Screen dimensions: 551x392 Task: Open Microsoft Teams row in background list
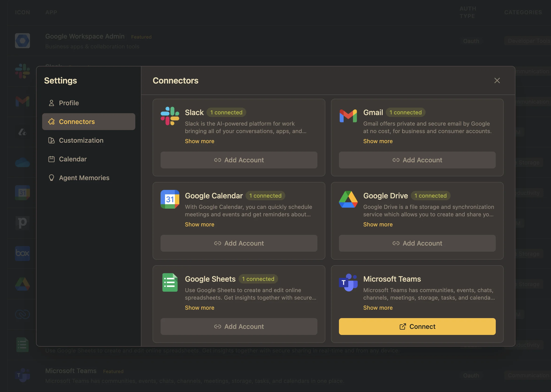point(279,375)
